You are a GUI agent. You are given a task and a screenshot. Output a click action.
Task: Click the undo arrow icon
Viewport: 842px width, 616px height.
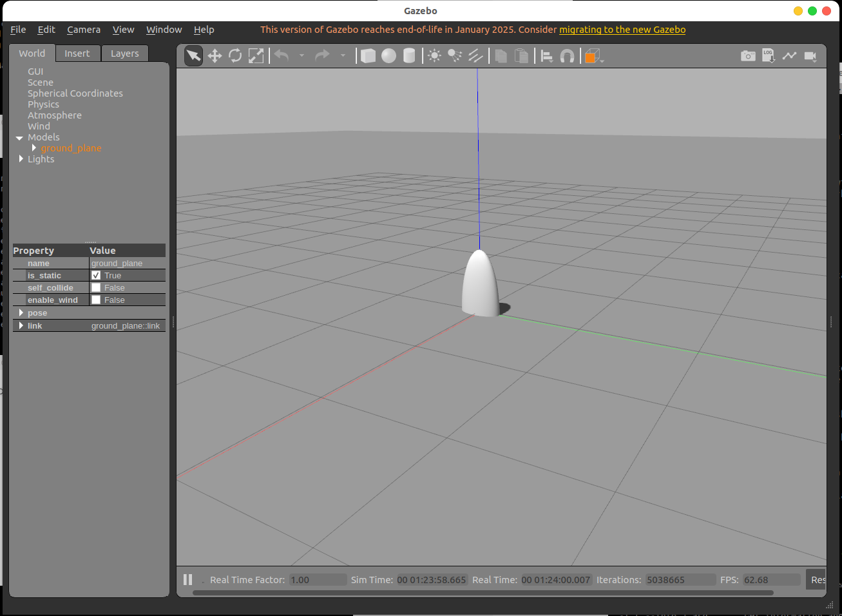click(282, 55)
